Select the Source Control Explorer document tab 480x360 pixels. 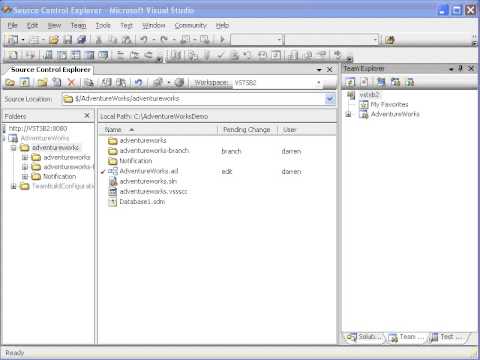tap(51, 70)
